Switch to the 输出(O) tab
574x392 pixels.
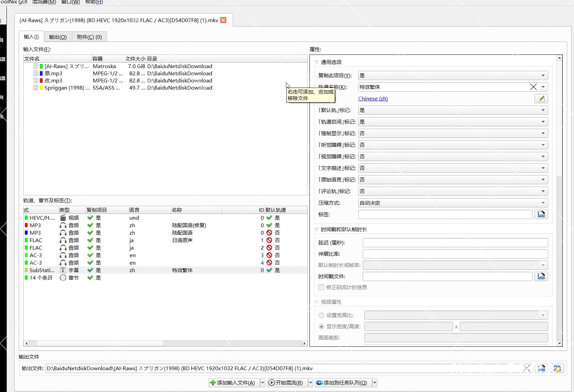[58, 37]
